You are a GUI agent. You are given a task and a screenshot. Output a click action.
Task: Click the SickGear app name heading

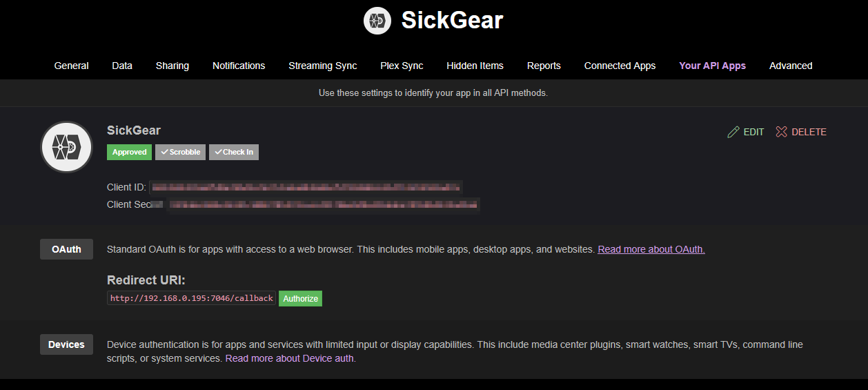coord(134,130)
